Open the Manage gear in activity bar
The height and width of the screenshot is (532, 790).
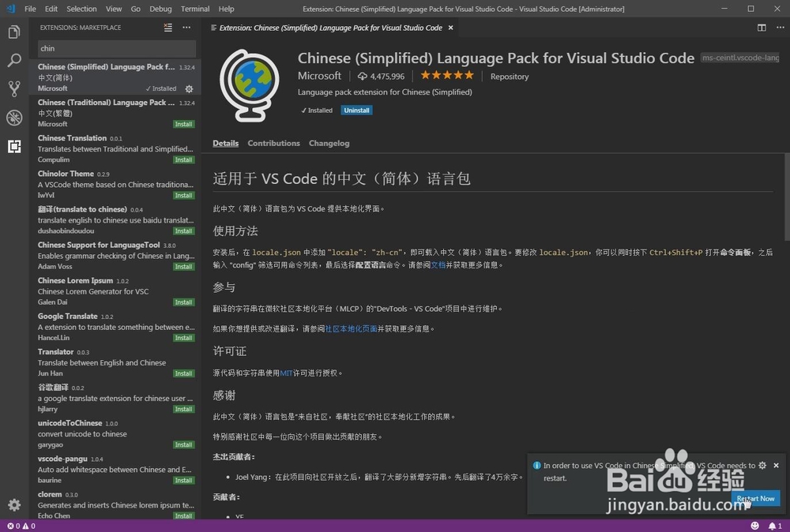pos(14,505)
